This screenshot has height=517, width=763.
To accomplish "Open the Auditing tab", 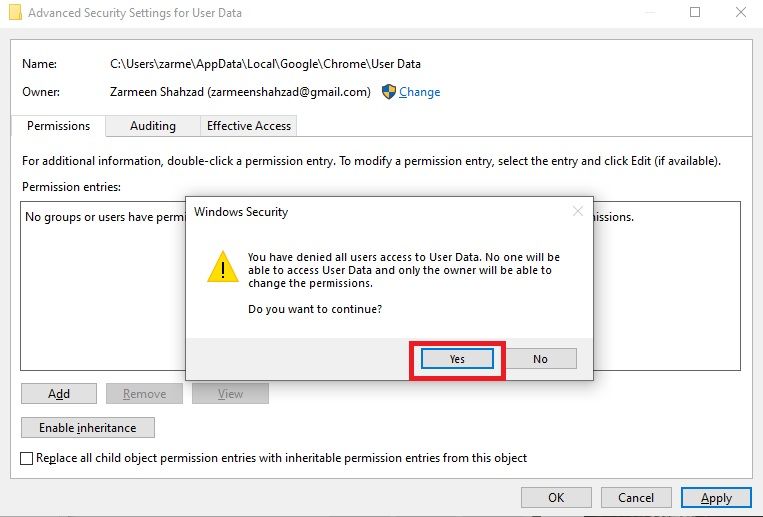I will (x=153, y=126).
